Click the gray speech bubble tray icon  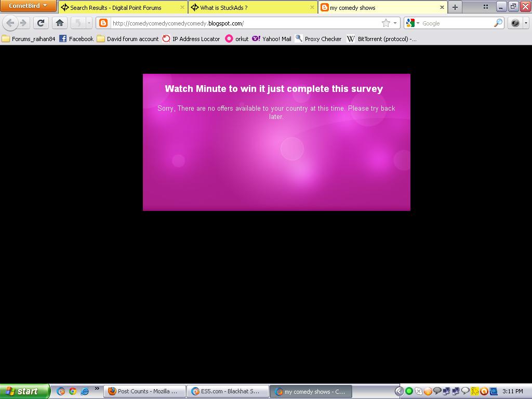437,391
